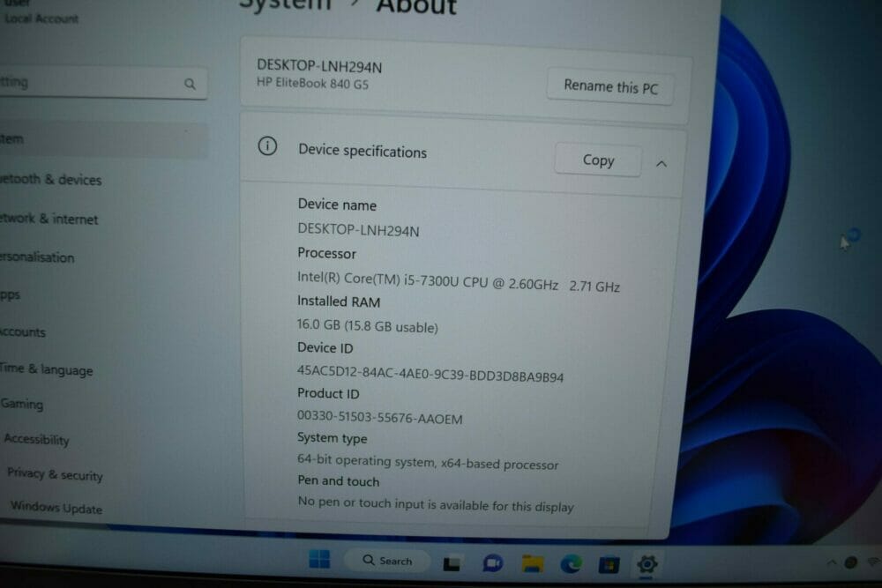Open Windows Update page
The width and height of the screenshot is (882, 588).
(56, 507)
